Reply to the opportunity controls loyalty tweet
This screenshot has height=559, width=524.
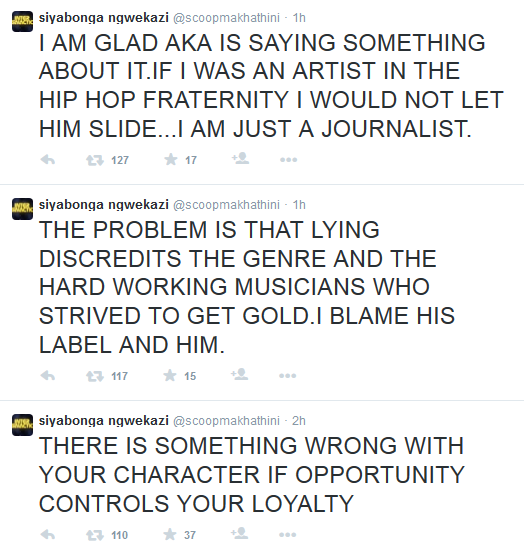[48, 535]
